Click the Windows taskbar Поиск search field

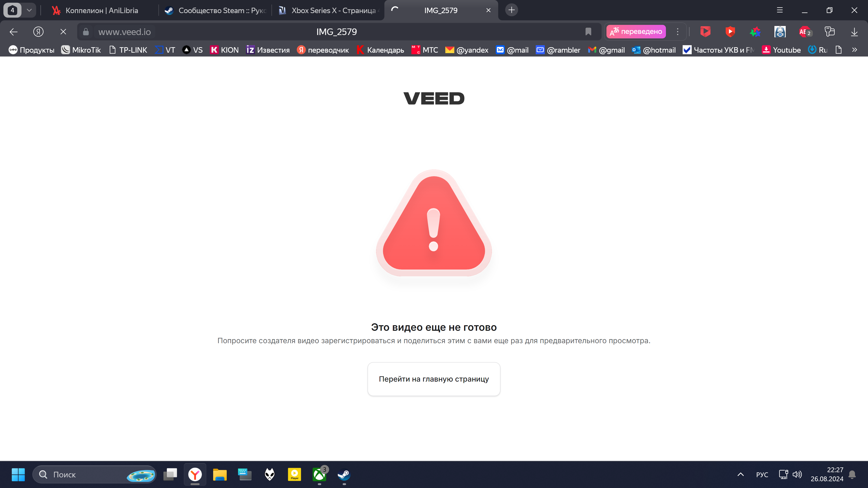(94, 474)
